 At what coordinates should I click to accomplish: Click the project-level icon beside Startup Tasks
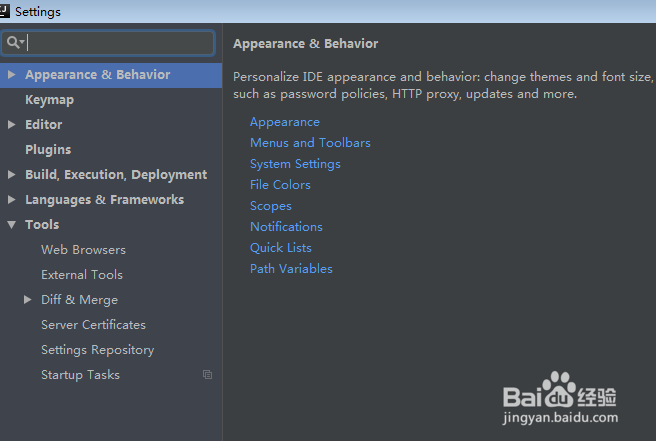tap(208, 374)
